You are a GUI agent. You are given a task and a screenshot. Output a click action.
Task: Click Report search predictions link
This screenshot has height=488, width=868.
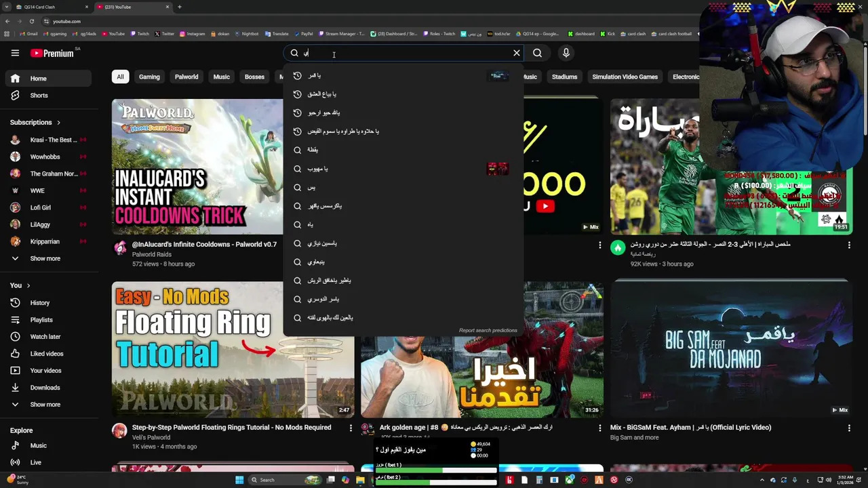(488, 331)
